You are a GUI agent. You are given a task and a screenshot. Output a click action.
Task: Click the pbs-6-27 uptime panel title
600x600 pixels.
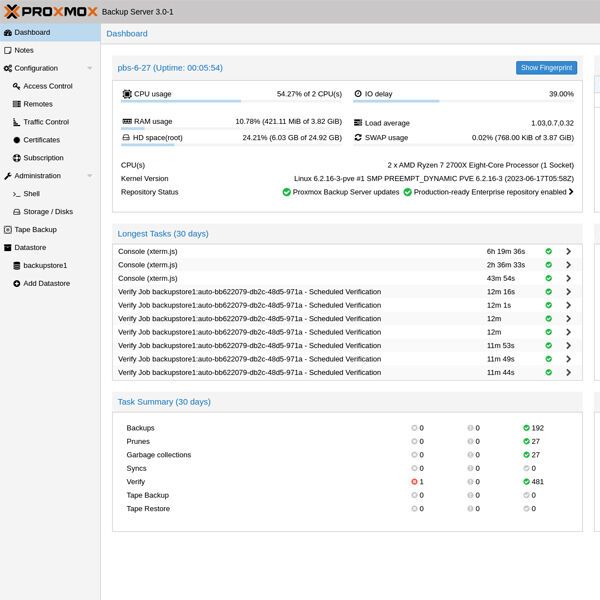pyautogui.click(x=170, y=68)
